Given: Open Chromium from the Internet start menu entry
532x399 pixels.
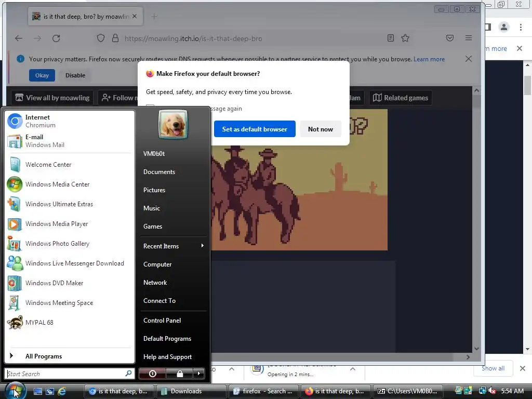Looking at the screenshot, I should tap(70, 121).
